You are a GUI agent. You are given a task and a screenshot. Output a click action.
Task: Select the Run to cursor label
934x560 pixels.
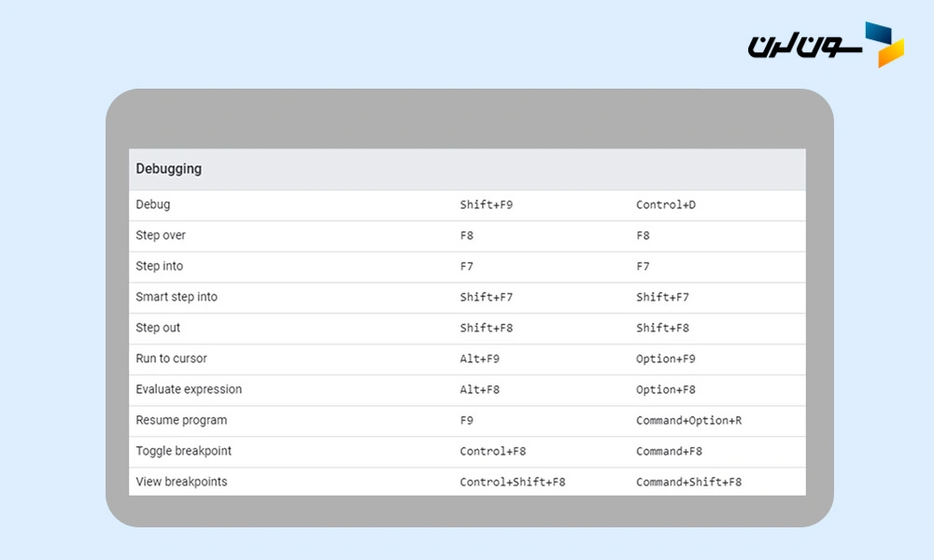171,358
